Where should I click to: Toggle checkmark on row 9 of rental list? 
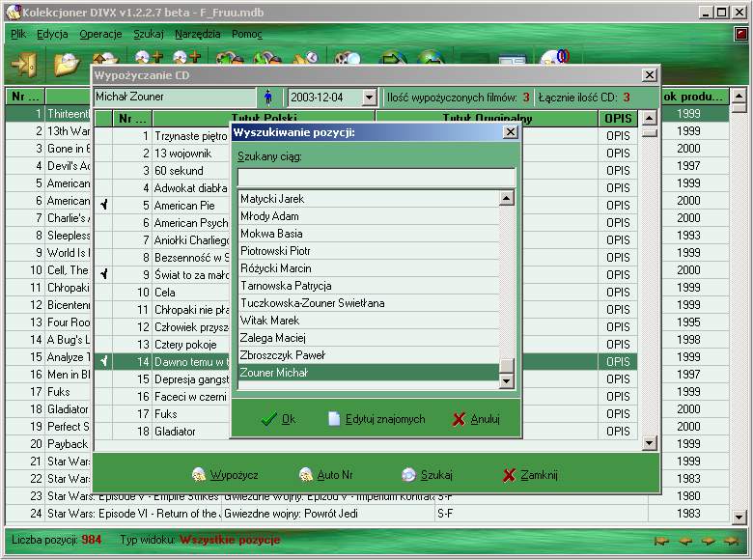point(103,275)
